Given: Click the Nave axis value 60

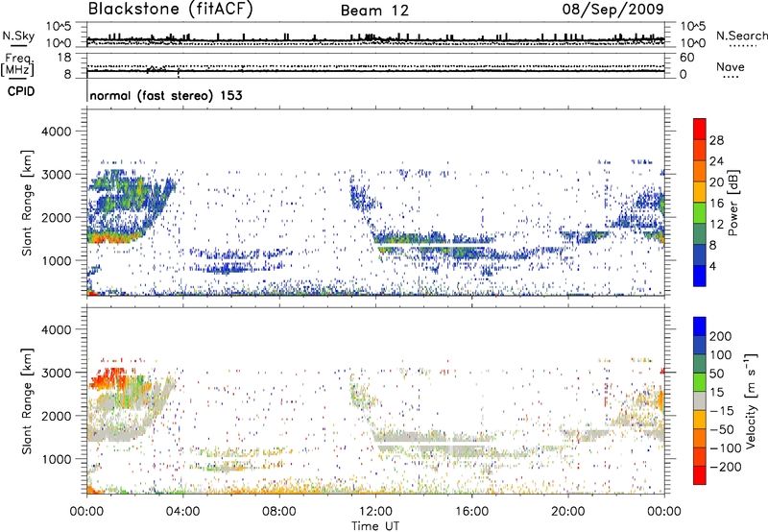Looking at the screenshot, I should [686, 58].
